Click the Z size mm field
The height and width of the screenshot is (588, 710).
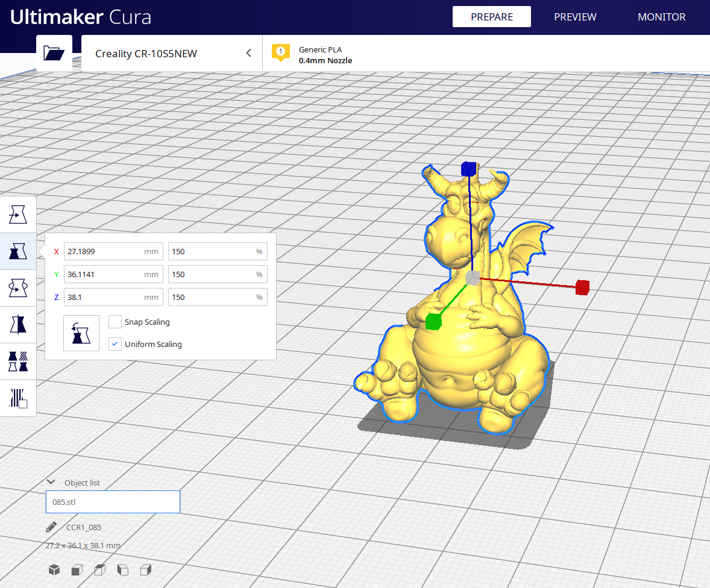pyautogui.click(x=113, y=298)
